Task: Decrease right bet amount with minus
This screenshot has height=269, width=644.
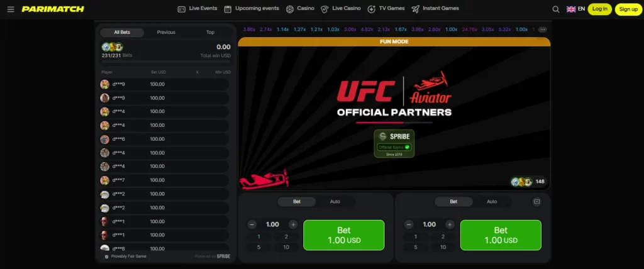Action: (x=409, y=224)
